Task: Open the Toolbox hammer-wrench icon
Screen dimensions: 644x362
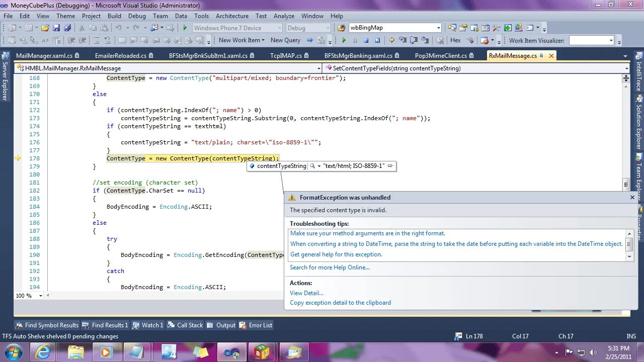Action: coord(496,28)
